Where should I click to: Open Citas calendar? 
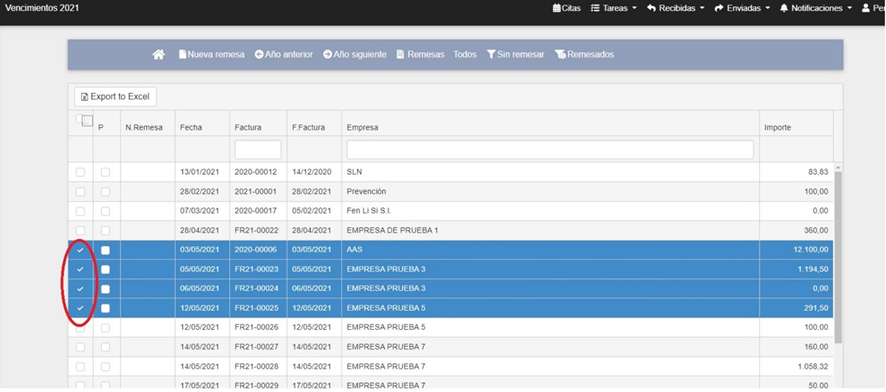(567, 8)
